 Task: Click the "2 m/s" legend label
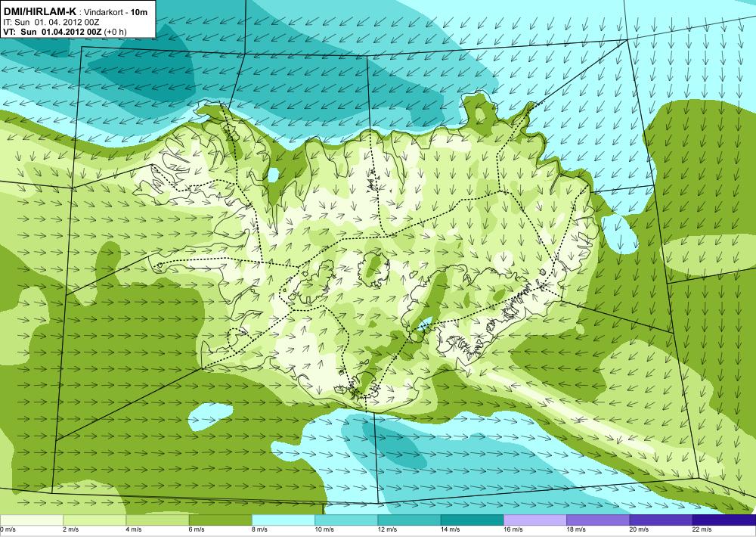pyautogui.click(x=71, y=529)
